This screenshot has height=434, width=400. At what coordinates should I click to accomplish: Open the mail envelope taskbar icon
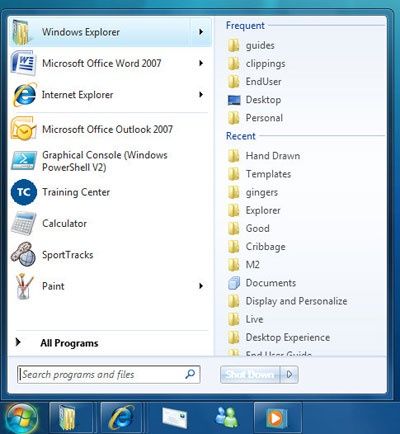174,418
